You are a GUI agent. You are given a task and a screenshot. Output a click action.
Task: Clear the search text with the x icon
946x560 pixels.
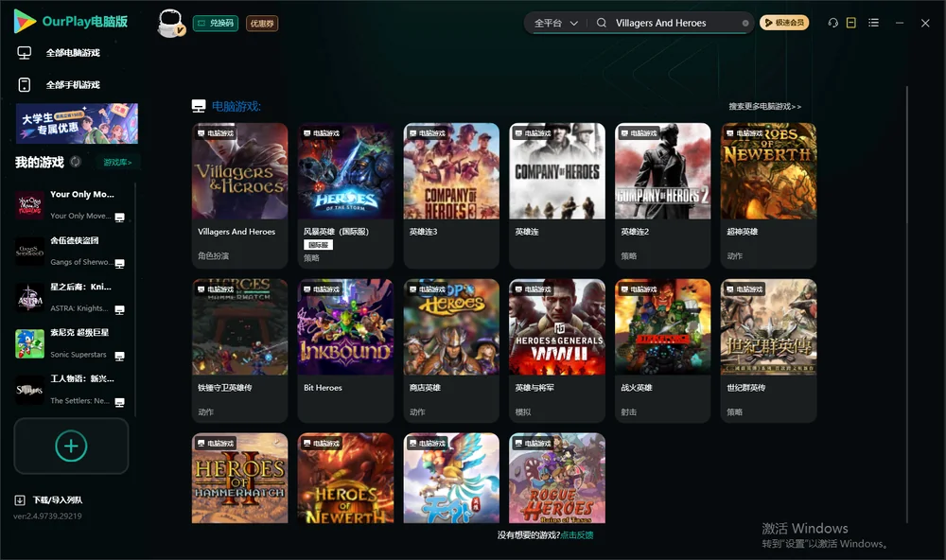click(x=745, y=24)
